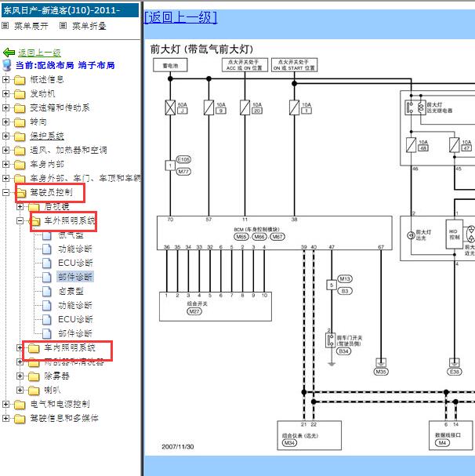Click the BCM (车身控制模块) label

click(257, 230)
